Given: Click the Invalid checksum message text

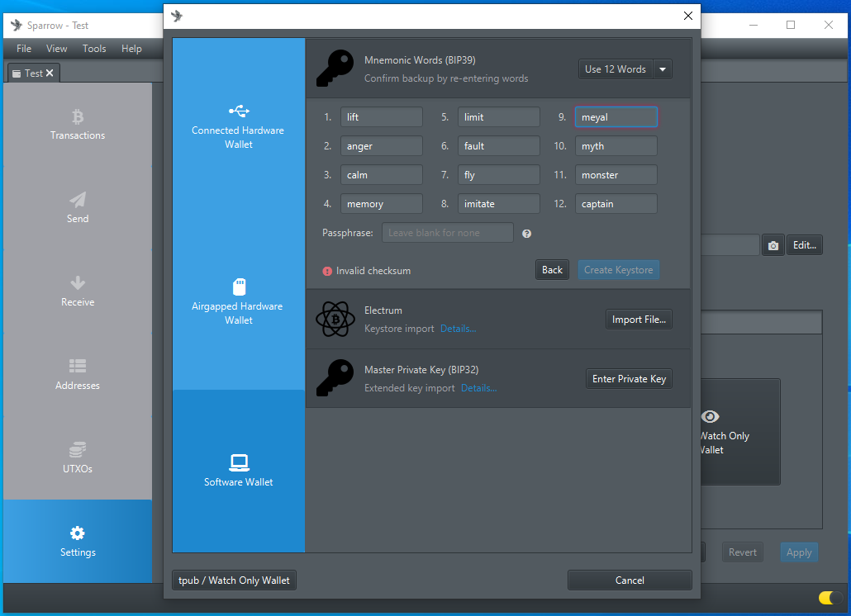Looking at the screenshot, I should click(373, 271).
